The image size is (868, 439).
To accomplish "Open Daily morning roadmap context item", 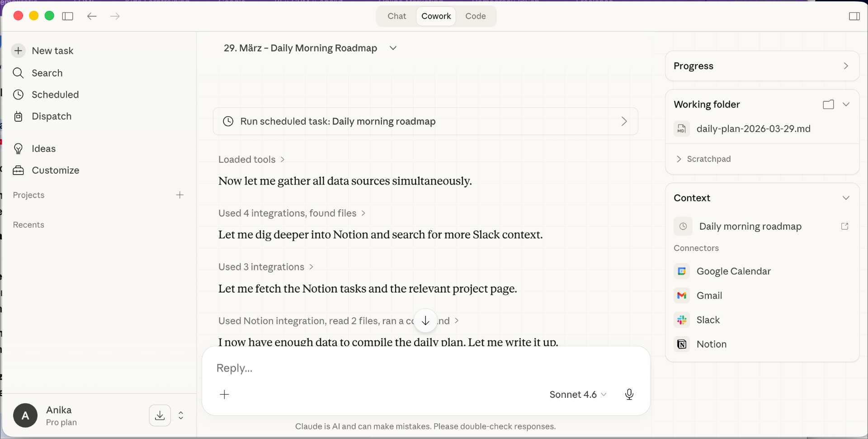I will [750, 227].
